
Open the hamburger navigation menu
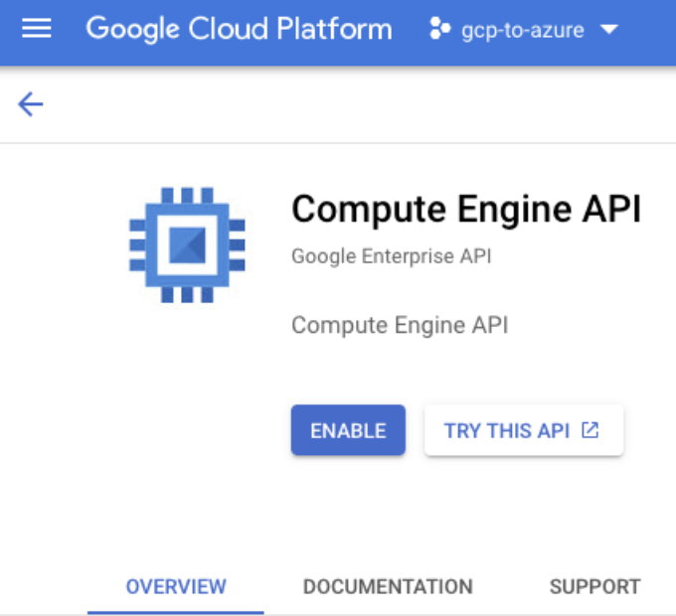(x=37, y=29)
